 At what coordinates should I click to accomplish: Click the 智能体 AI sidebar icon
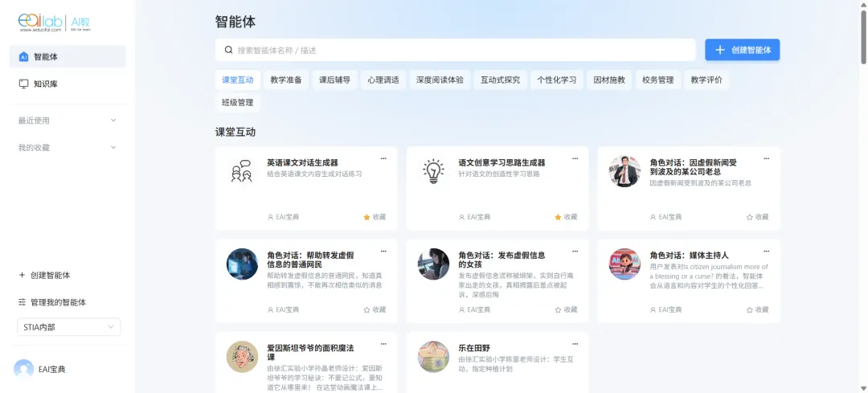click(x=23, y=56)
